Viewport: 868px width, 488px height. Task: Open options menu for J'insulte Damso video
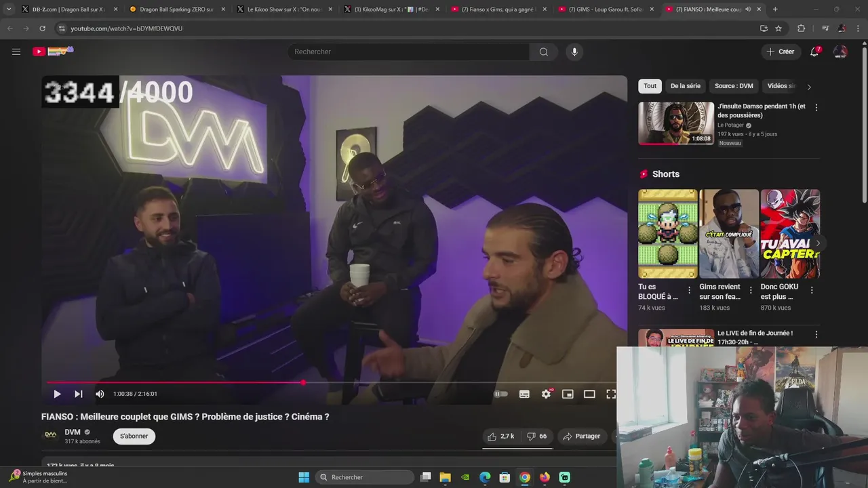tap(816, 108)
